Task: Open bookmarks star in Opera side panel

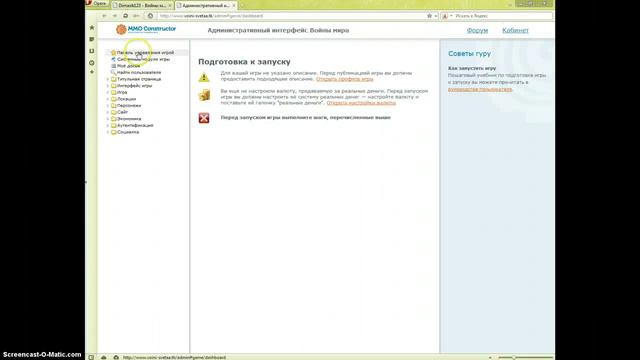Action: (92, 27)
